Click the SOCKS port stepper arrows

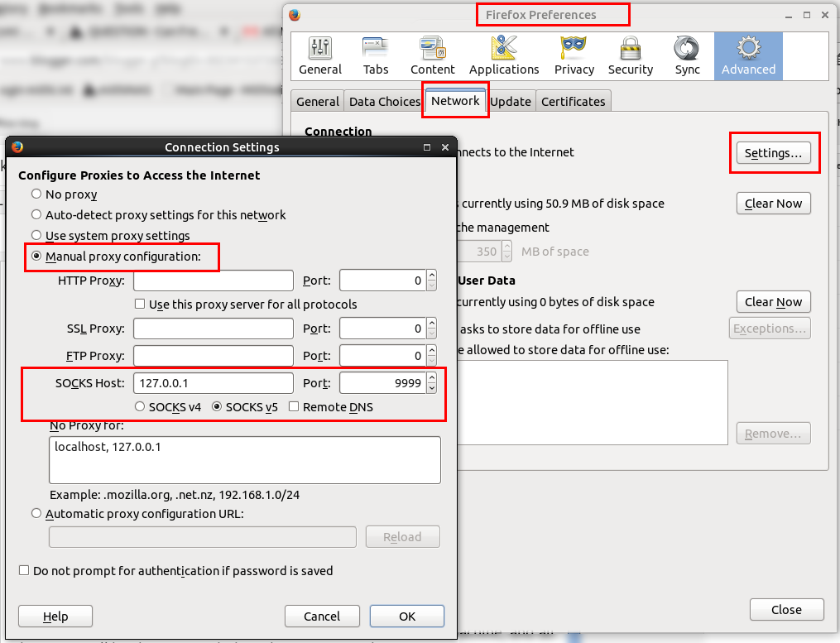432,383
